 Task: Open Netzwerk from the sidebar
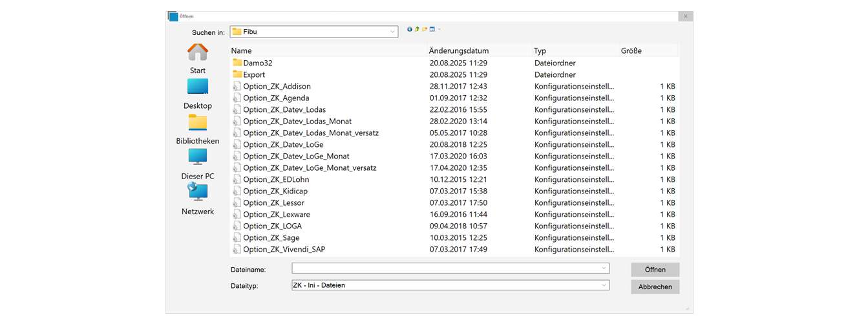click(x=198, y=199)
